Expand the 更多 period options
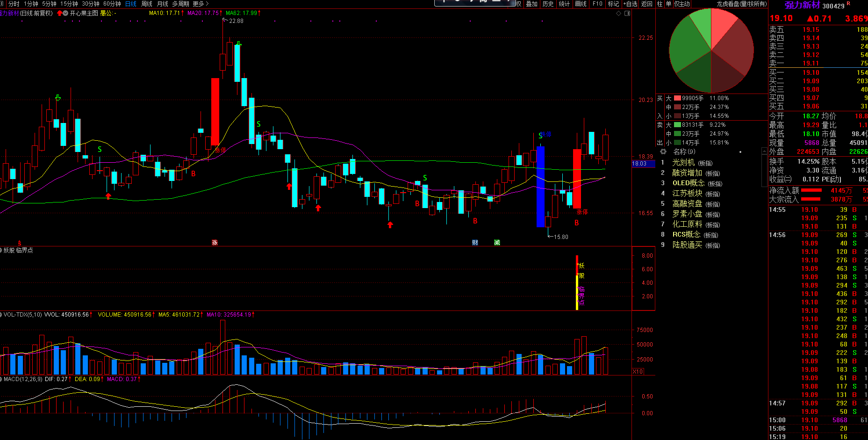Screen dimensions: 868x440 pyautogui.click(x=201, y=4)
